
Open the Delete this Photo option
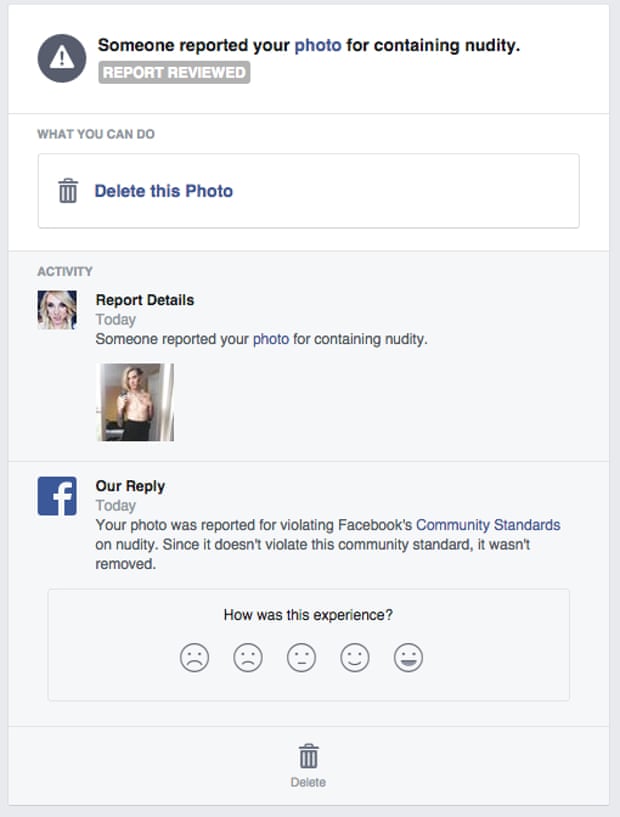[308, 191]
